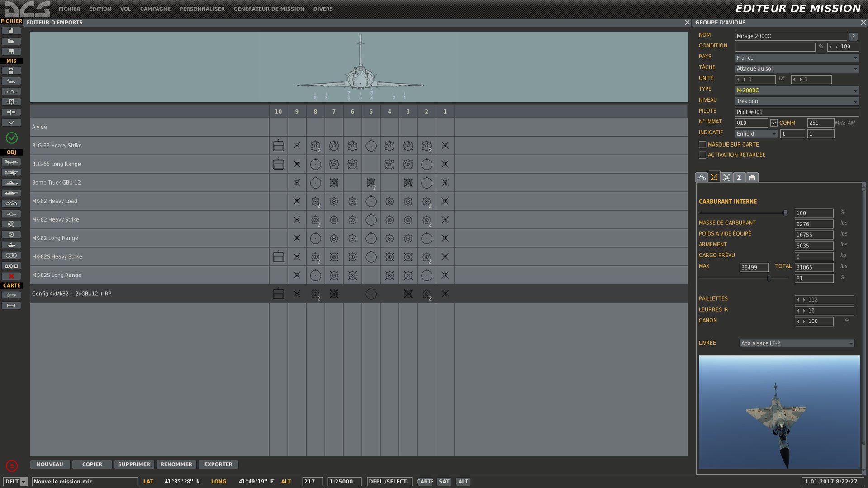Viewport: 868px width, 488px height.
Task: Open the briefing clipboard icon
Action: point(11,71)
